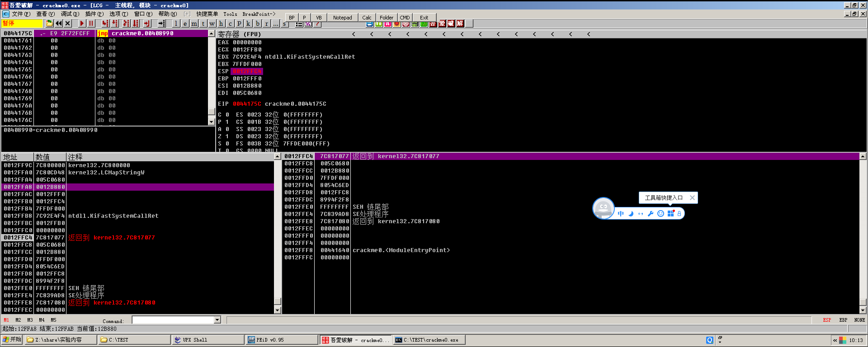
Task: Click the green '101' binary plugin icon
Action: (x=415, y=24)
